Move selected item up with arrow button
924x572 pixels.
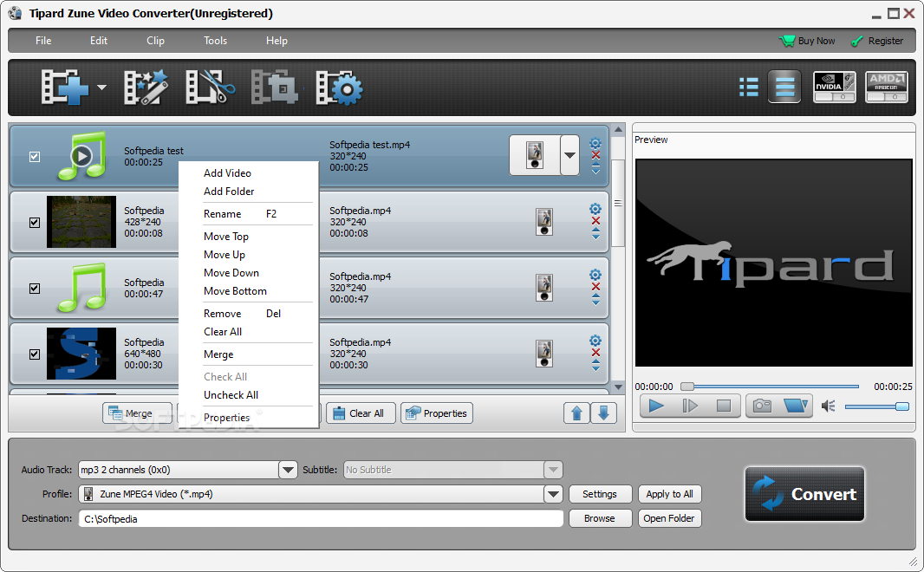(x=576, y=413)
